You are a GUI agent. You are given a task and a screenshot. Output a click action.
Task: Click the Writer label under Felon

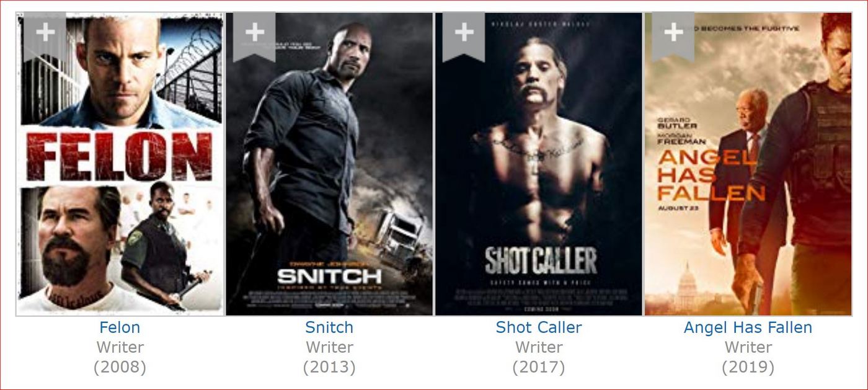pos(120,347)
